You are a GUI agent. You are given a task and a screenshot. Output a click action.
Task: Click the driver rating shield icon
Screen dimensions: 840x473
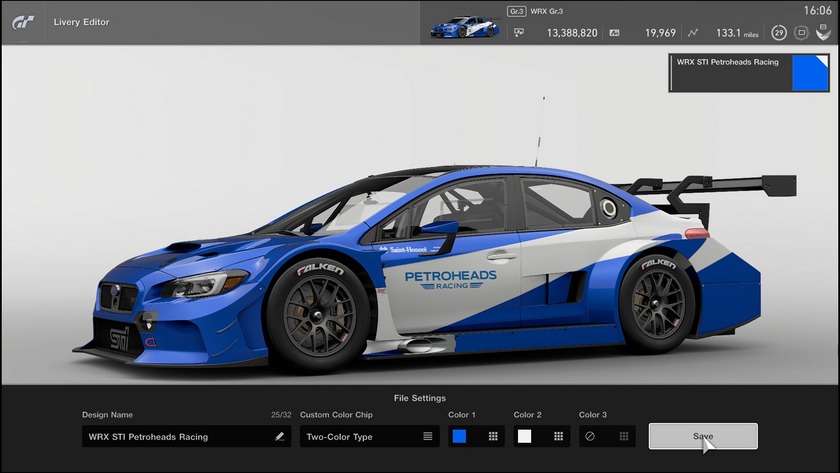point(823,33)
